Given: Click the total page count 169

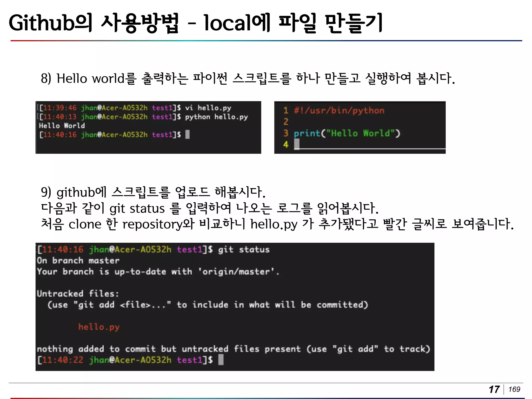Looking at the screenshot, I should [514, 389].
